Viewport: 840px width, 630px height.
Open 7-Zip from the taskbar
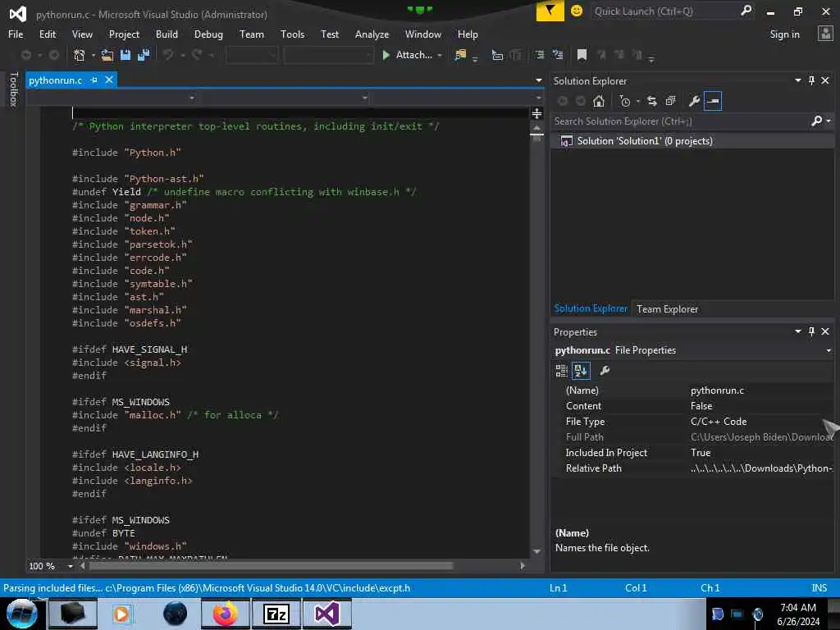click(276, 614)
